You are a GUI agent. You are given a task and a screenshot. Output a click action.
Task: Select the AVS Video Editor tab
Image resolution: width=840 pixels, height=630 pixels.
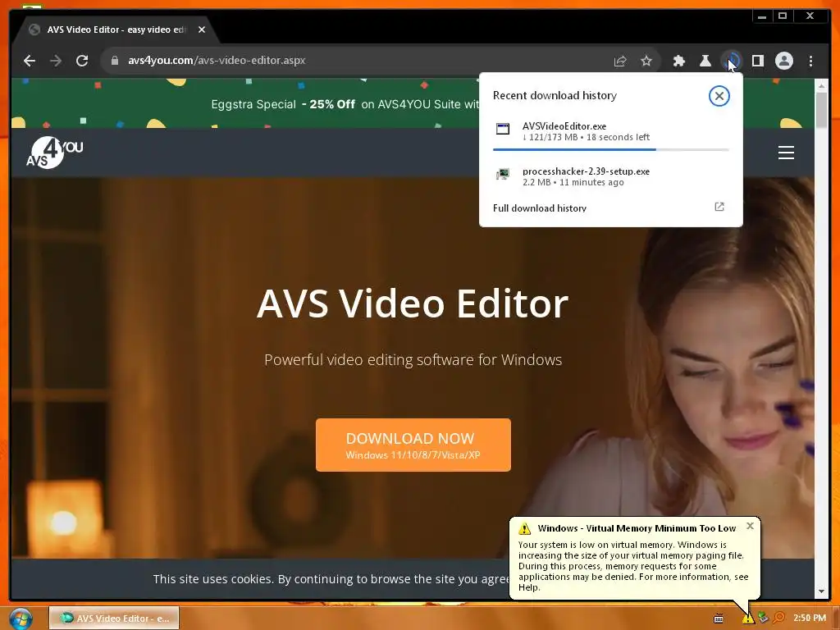click(115, 30)
